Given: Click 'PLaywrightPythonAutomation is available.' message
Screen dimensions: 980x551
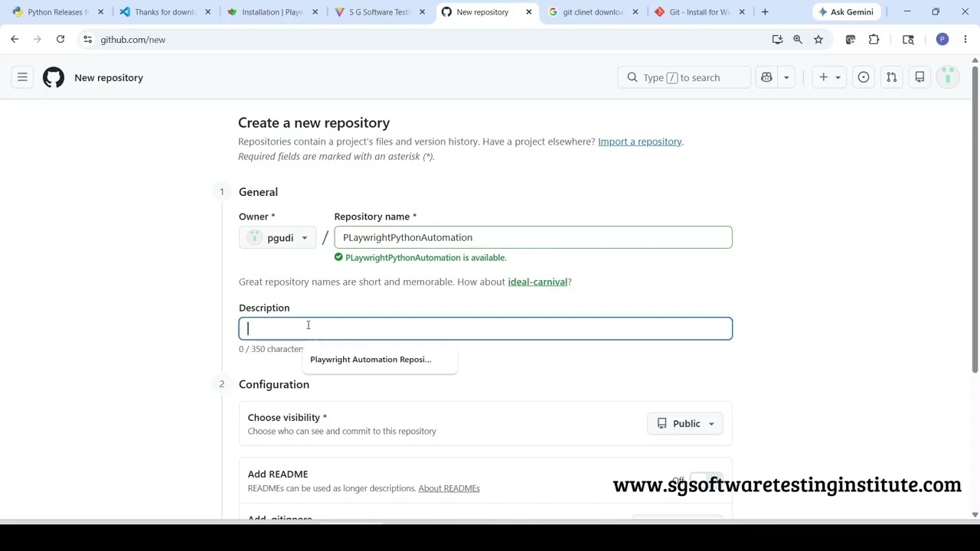Looking at the screenshot, I should pyautogui.click(x=426, y=258).
